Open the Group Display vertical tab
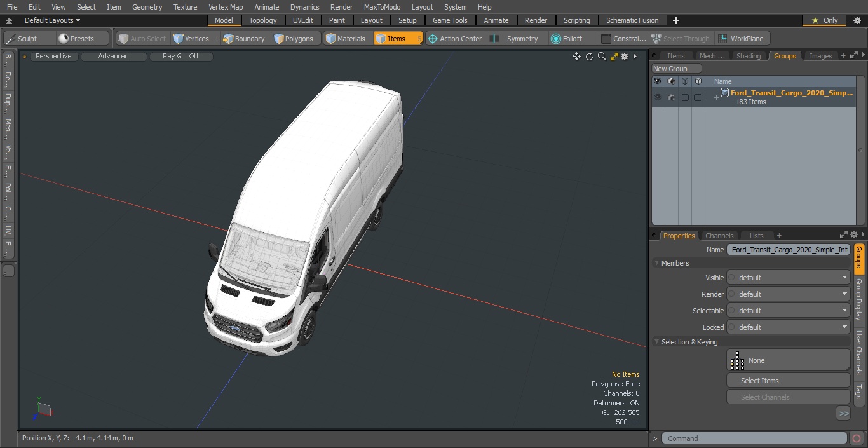Viewport: 868px width, 448px height. 858,299
